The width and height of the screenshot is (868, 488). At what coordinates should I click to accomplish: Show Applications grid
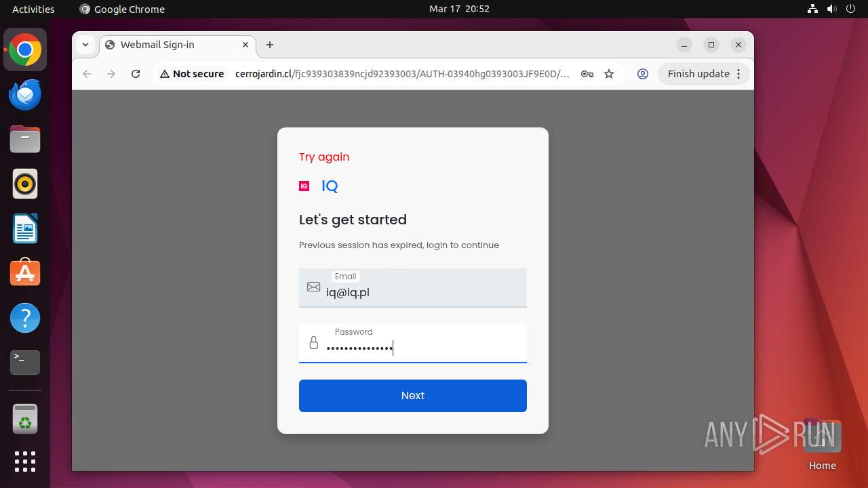pos(25,462)
